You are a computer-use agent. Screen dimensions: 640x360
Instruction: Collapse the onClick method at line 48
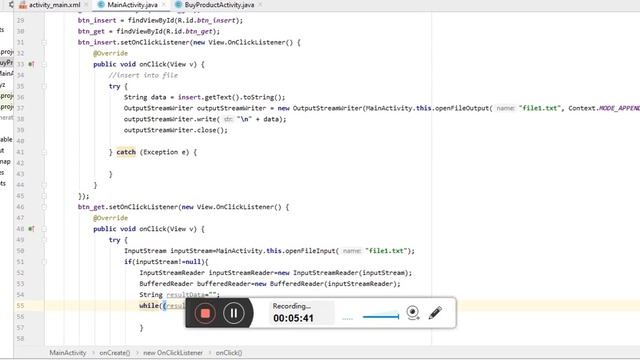coord(44,229)
